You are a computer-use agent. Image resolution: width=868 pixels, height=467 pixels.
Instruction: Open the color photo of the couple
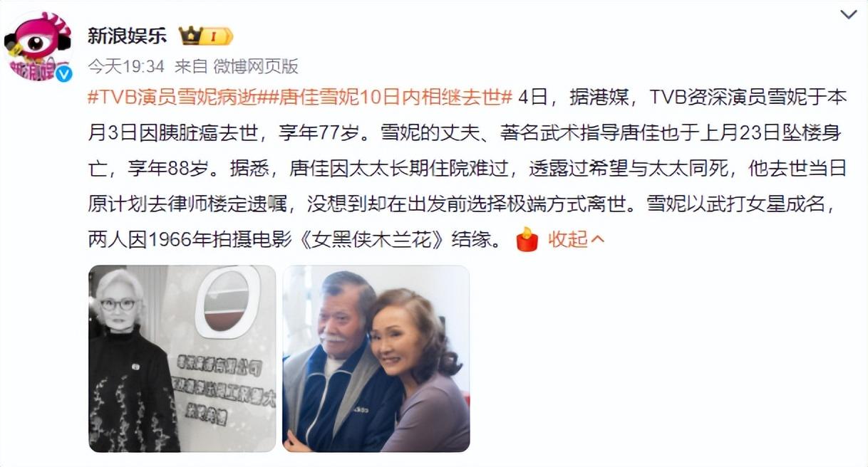[376, 359]
